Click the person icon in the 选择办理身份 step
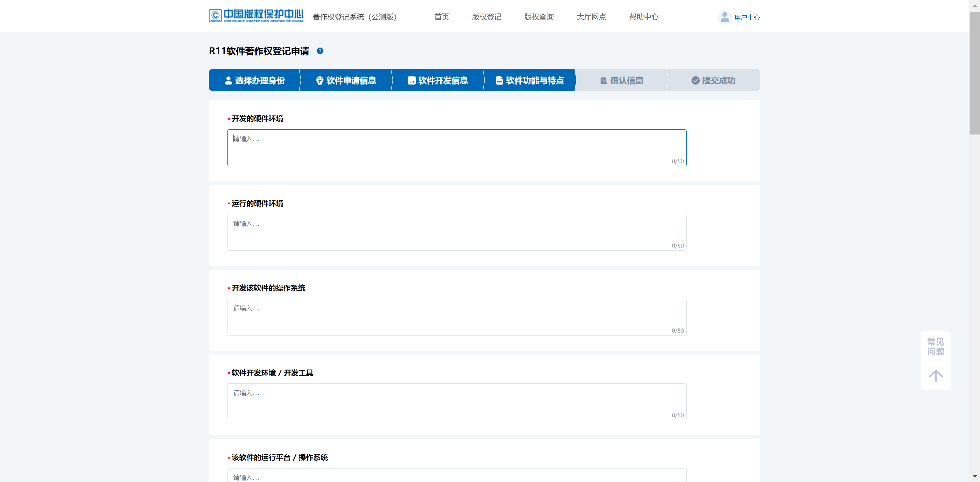980x482 pixels. click(228, 80)
